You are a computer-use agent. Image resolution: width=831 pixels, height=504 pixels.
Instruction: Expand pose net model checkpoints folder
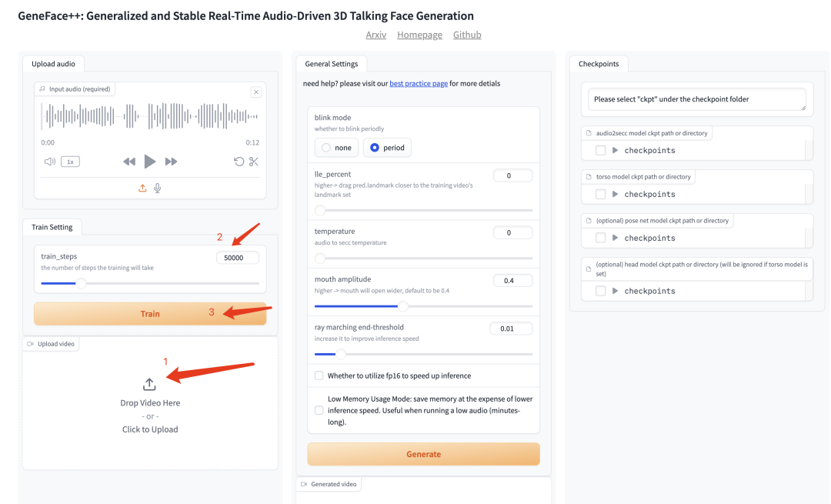pyautogui.click(x=616, y=238)
